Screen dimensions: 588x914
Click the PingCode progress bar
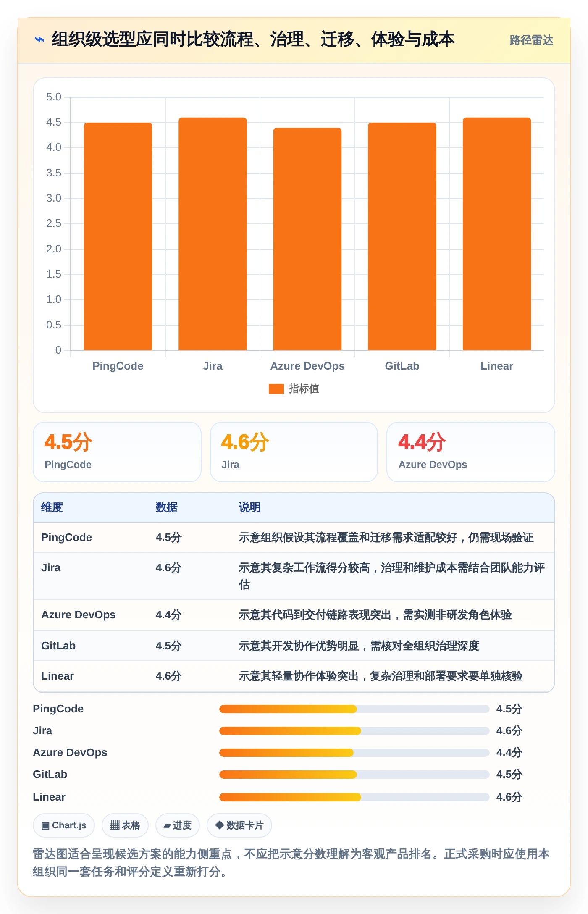354,709
